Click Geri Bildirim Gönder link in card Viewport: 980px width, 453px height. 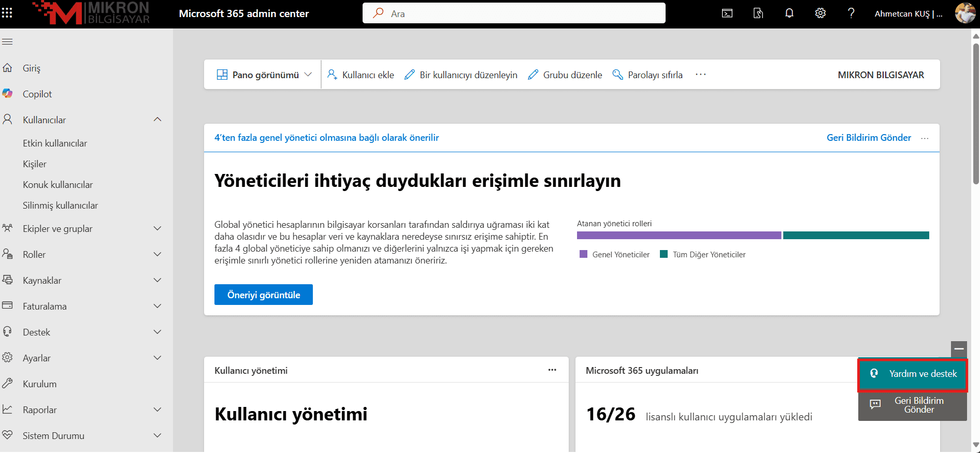(869, 138)
